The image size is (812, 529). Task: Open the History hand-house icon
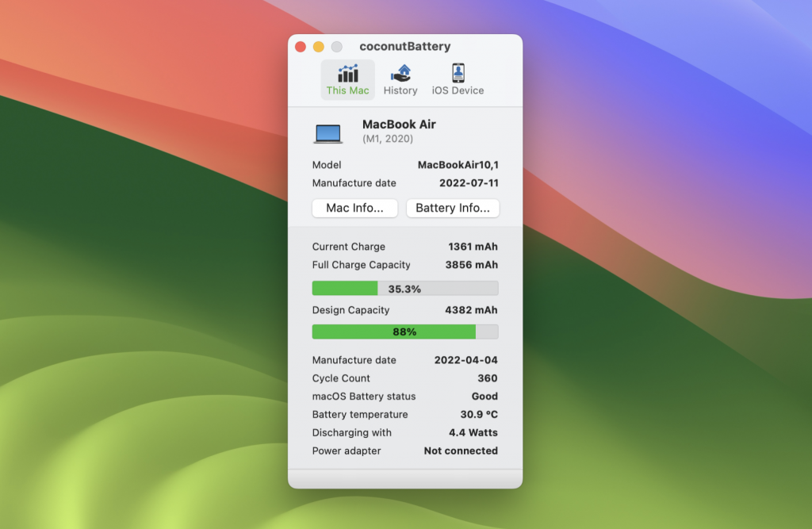400,73
